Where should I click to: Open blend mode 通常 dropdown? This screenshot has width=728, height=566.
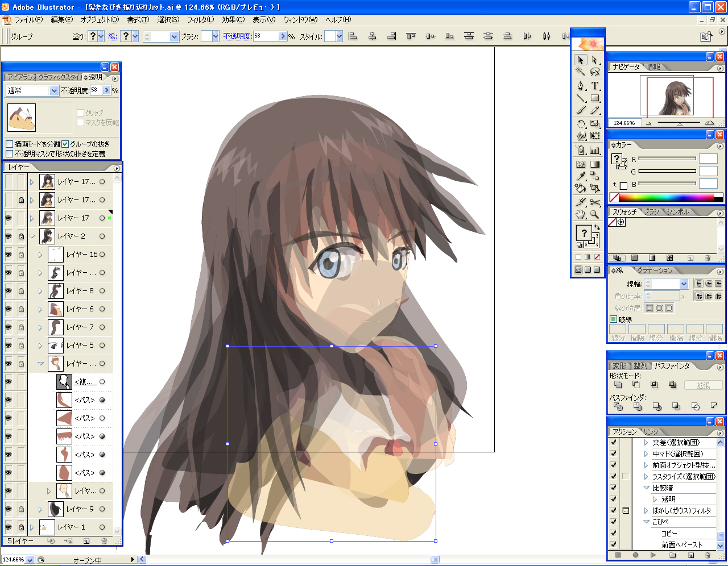54,91
